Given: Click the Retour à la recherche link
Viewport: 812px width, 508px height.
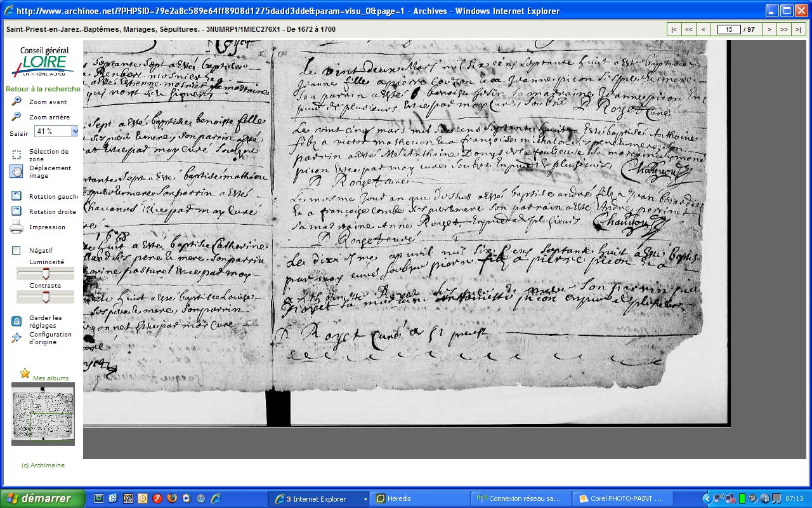Looking at the screenshot, I should coord(43,89).
